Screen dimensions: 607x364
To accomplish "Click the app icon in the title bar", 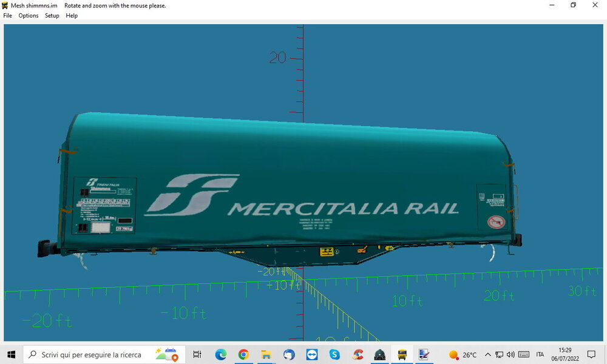I will [x=5, y=5].
